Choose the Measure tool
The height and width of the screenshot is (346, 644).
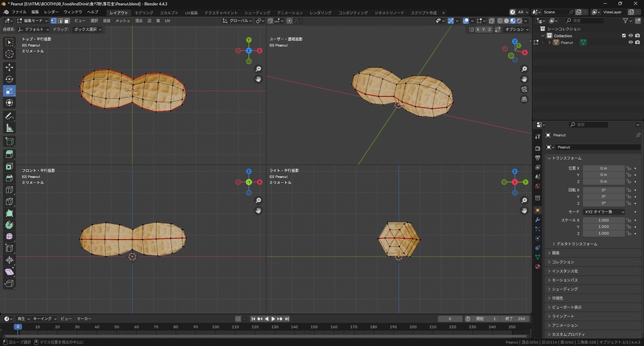9,128
